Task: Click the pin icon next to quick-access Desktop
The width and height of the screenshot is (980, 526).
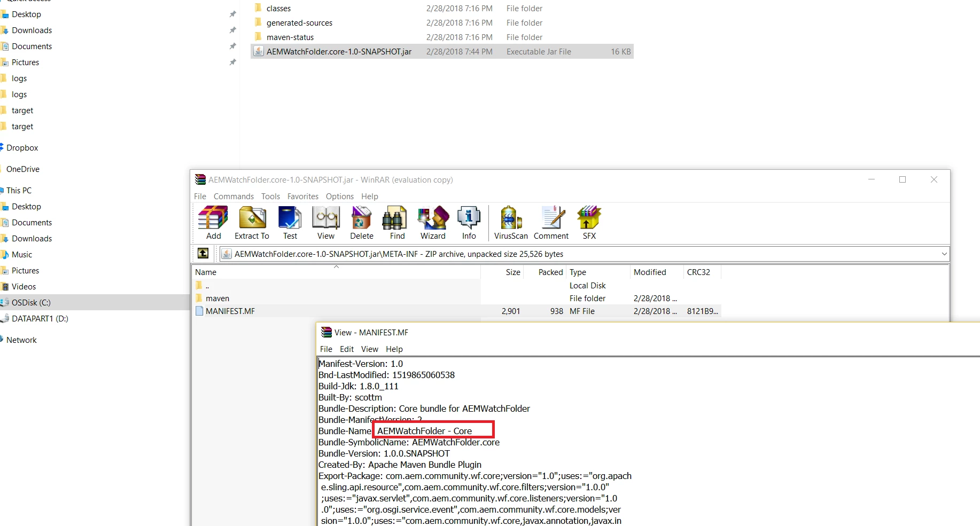Action: tap(232, 14)
